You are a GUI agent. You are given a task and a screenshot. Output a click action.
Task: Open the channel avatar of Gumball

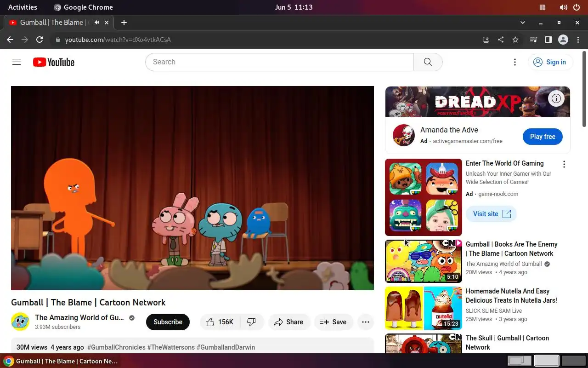(20, 322)
